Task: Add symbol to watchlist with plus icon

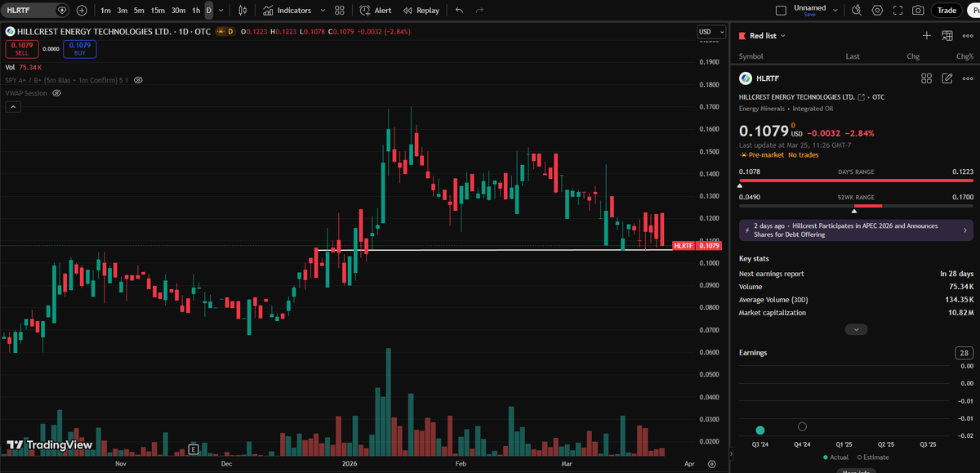Action: click(927, 35)
